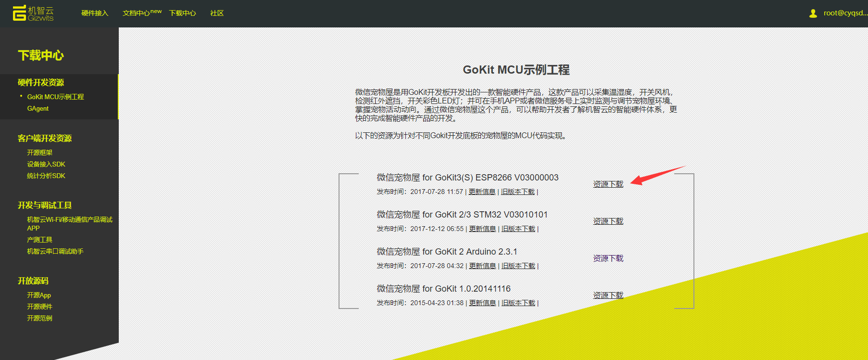Click 开放源码 section heading

(33, 281)
